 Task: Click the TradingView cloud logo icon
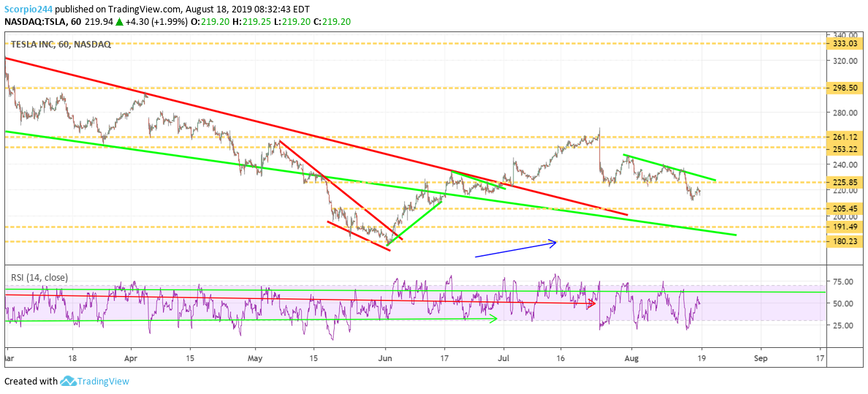pos(67,382)
